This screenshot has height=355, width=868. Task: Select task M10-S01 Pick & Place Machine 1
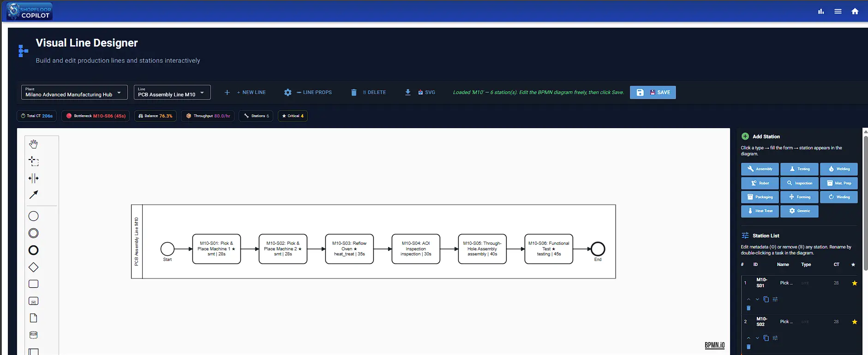[216, 249]
